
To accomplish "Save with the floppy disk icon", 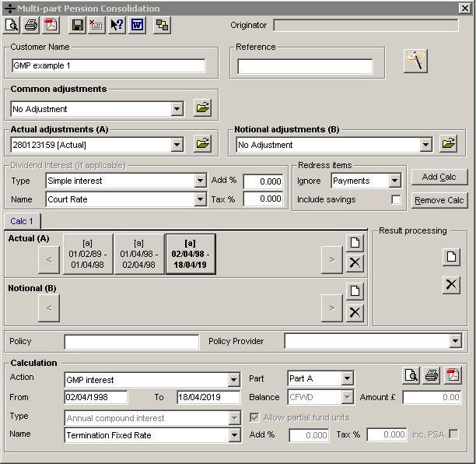I will click(x=78, y=25).
